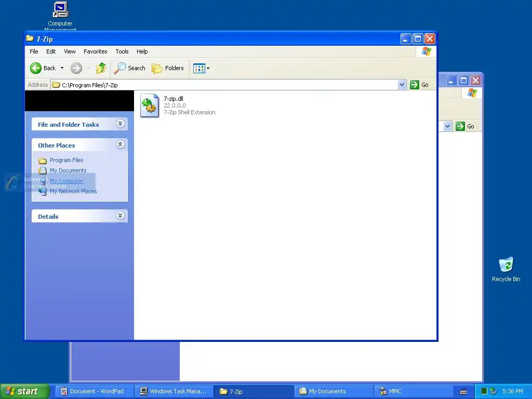Screen dimensions: 532x399
Task: Switch to My Documents taskbar button
Action: [334, 391]
